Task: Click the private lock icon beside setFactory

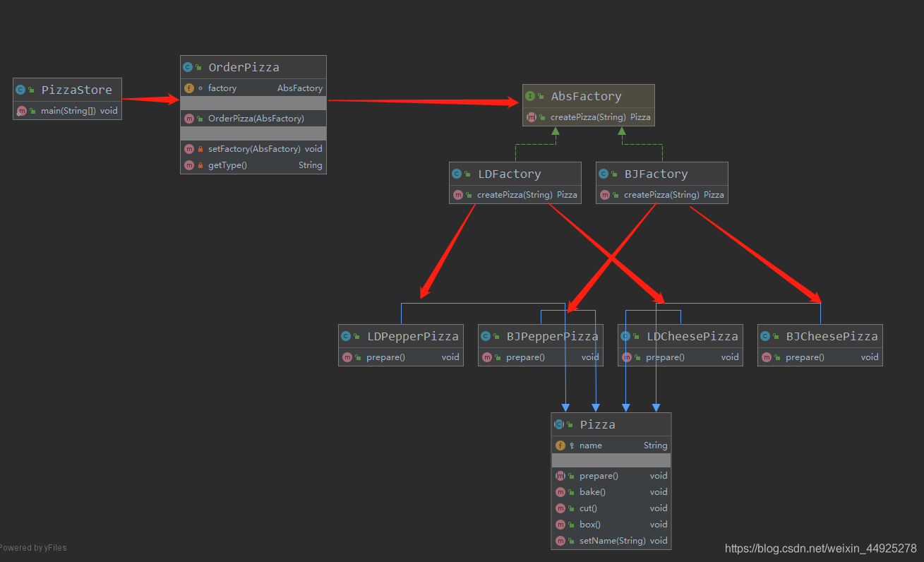Action: (x=200, y=149)
